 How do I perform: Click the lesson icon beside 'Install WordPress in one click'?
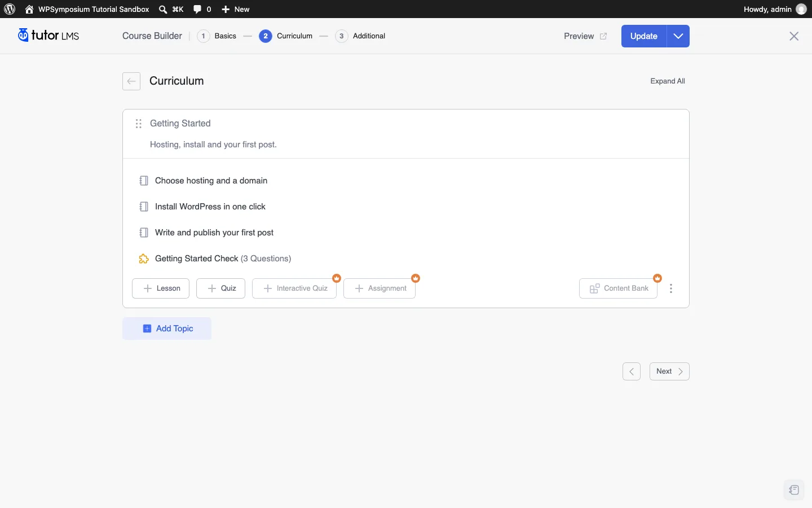(x=144, y=207)
